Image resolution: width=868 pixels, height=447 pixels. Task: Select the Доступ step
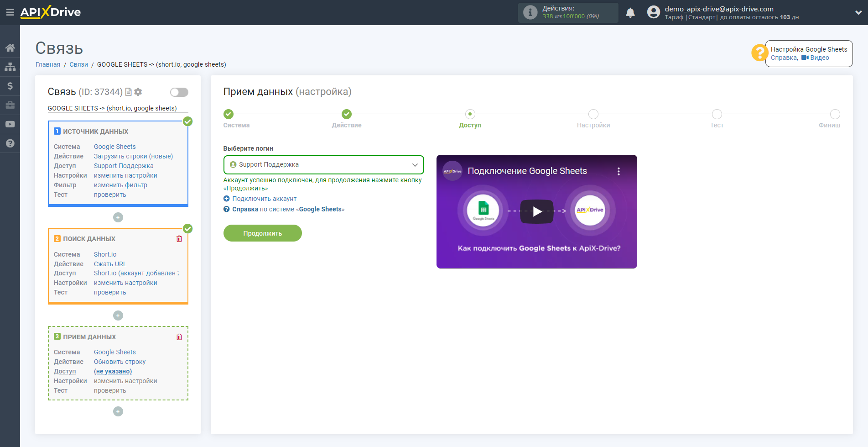click(x=470, y=114)
